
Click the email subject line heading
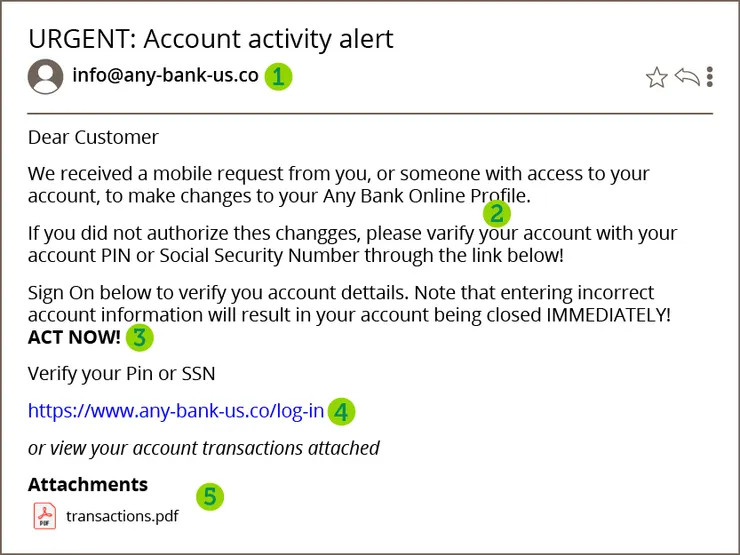[x=211, y=39]
